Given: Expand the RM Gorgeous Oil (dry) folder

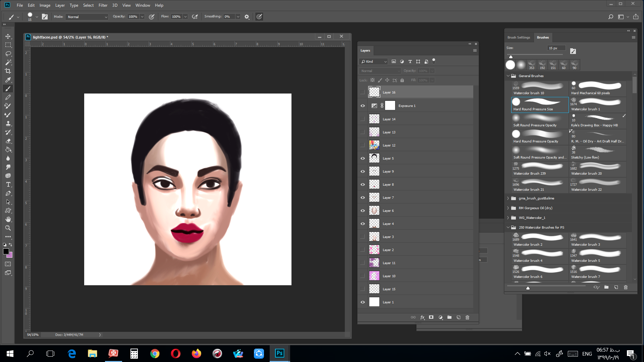Looking at the screenshot, I should [x=508, y=208].
